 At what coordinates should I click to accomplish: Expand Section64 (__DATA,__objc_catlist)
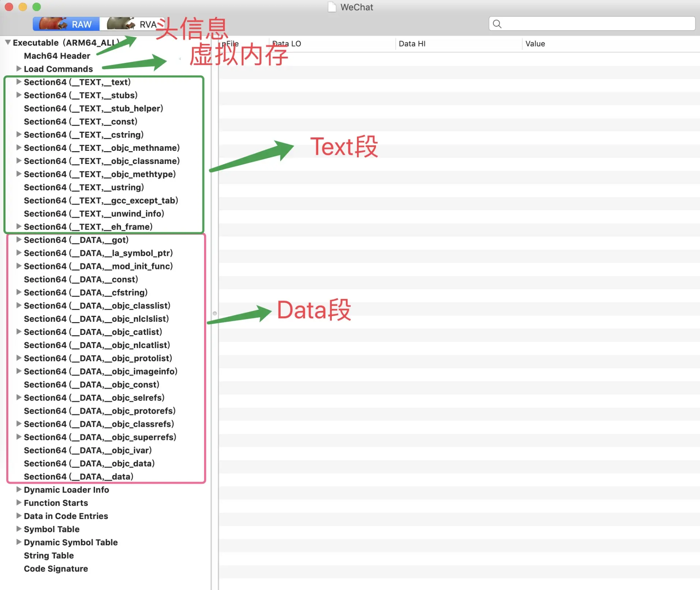[19, 332]
